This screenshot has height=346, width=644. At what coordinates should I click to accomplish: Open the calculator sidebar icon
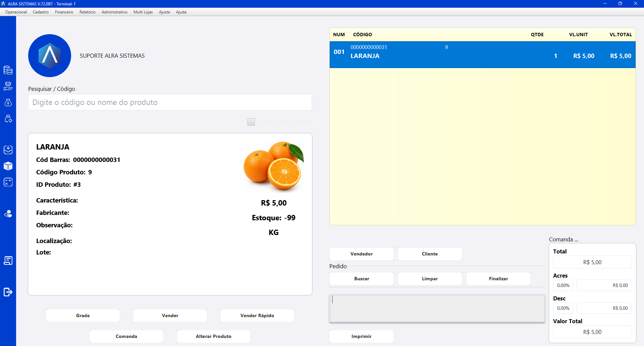coord(8,182)
